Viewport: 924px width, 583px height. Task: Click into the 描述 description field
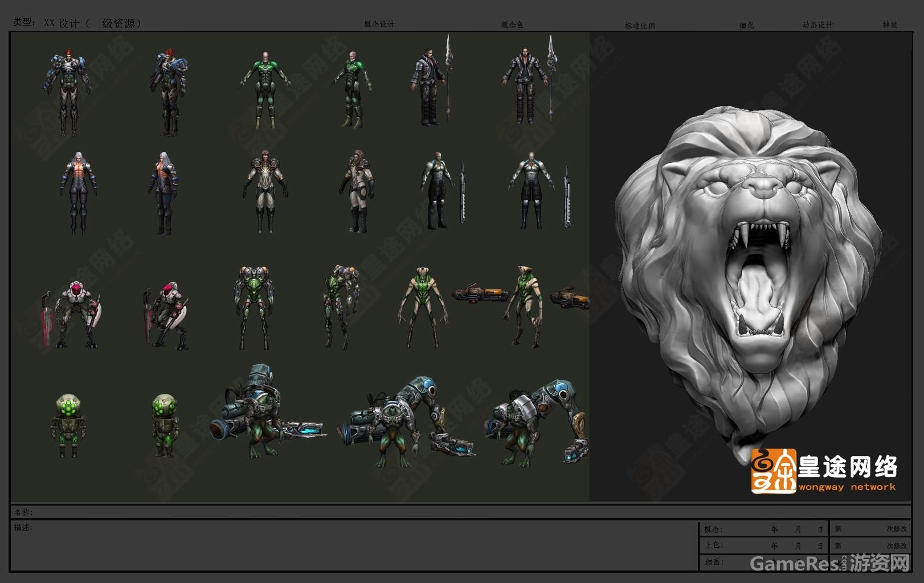(354, 545)
